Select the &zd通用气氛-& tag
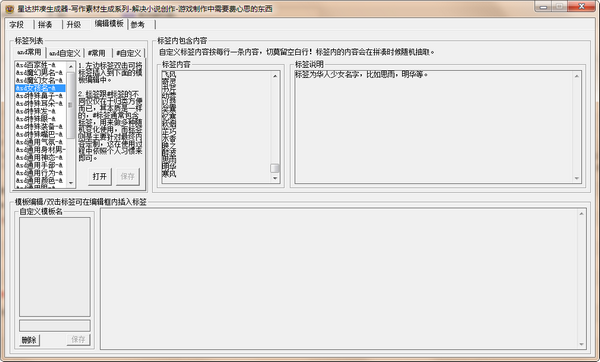 point(40,142)
